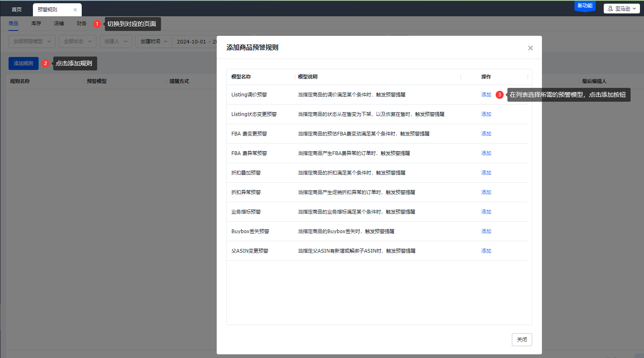The image size is (644, 358).
Task: Select the Listing调价预警 model name
Action: click(249, 95)
